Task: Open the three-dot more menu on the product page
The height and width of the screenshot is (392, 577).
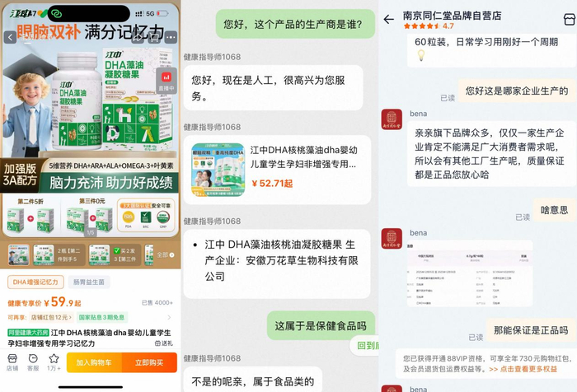Action: pyautogui.click(x=171, y=37)
